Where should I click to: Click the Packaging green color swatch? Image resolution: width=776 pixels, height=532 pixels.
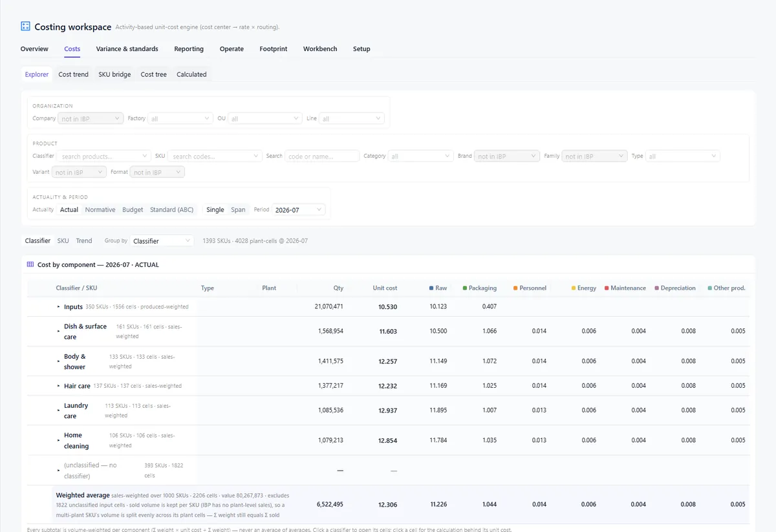click(x=465, y=288)
